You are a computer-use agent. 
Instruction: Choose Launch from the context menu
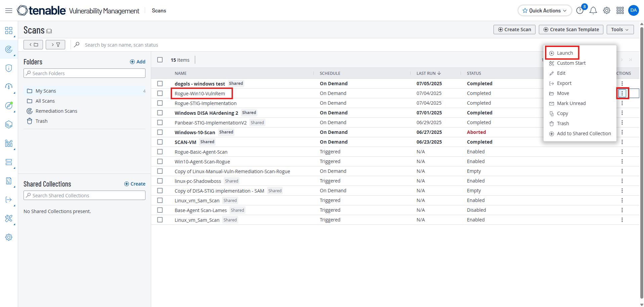point(565,53)
